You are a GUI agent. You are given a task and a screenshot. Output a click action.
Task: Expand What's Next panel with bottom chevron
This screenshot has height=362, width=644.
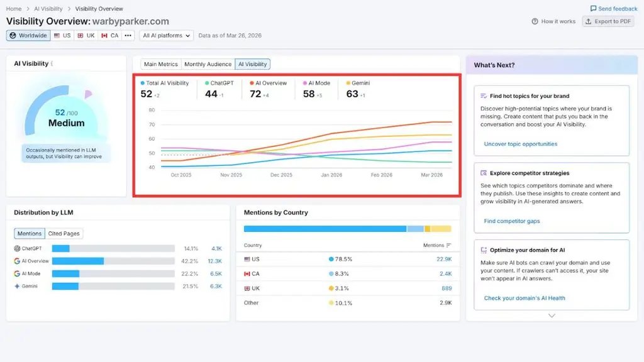coord(552,315)
